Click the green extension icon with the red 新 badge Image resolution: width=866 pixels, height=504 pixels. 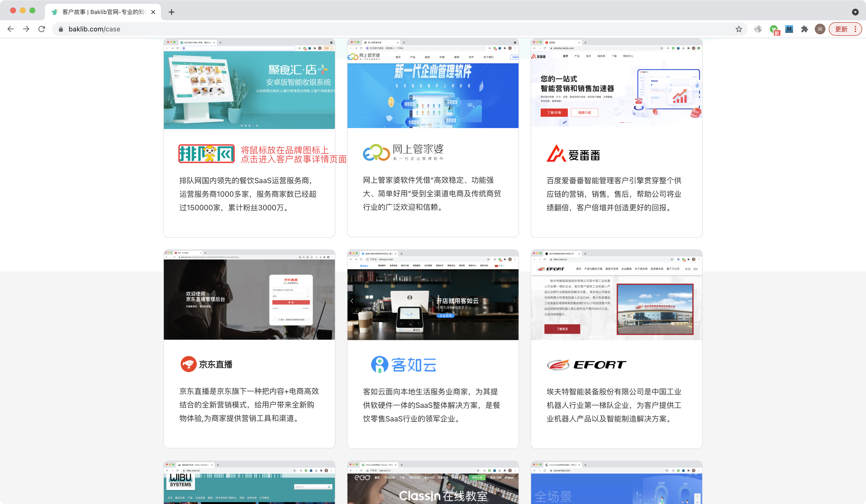pos(774,30)
